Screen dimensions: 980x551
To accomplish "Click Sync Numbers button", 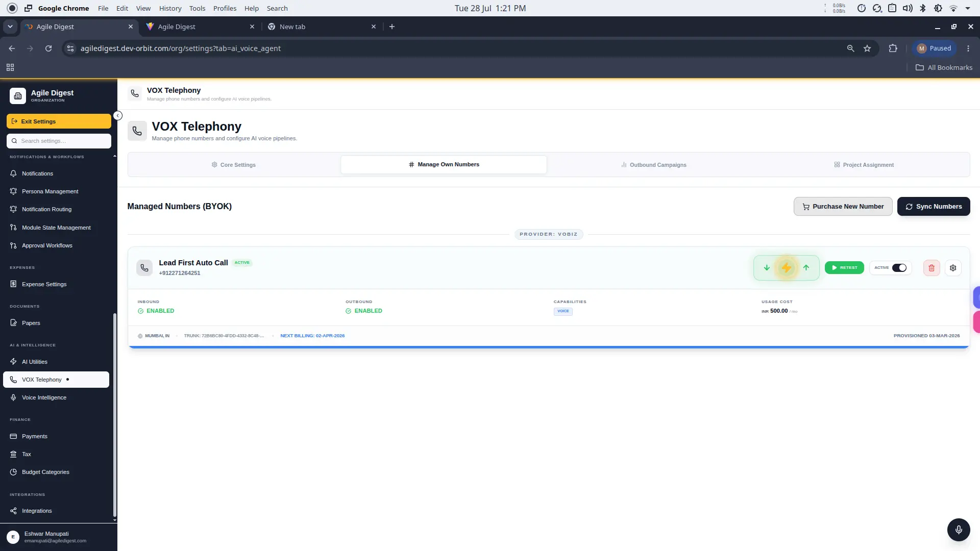I will click(x=934, y=207).
